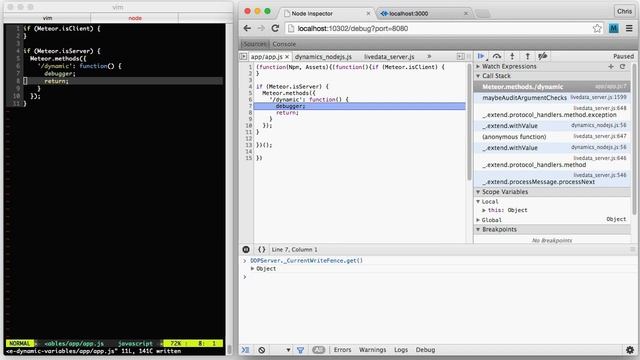
Task: Add a watch expression with plus icon
Action: (x=611, y=66)
